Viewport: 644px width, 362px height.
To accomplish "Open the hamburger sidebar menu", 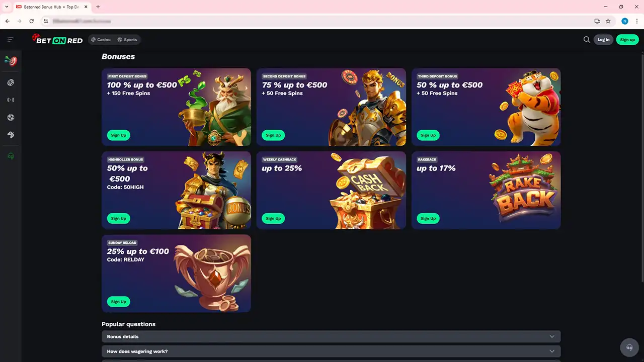I will [11, 40].
